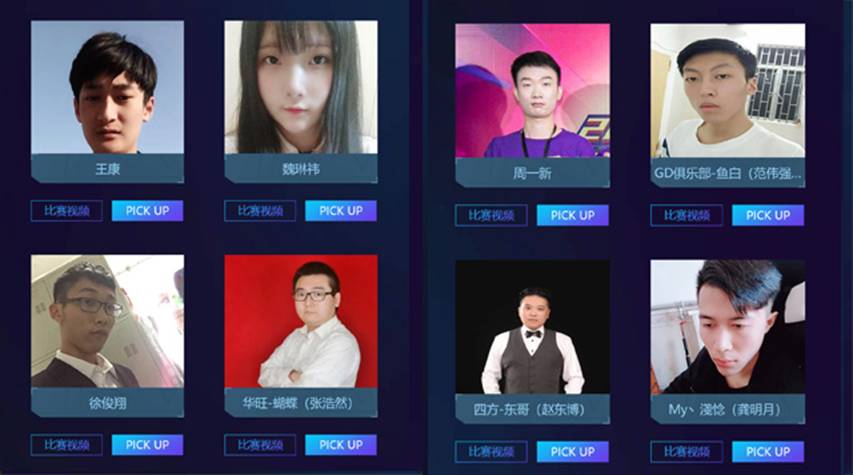Click PICK UP for 徐俊翔
The width and height of the screenshot is (853, 475).
click(x=147, y=445)
